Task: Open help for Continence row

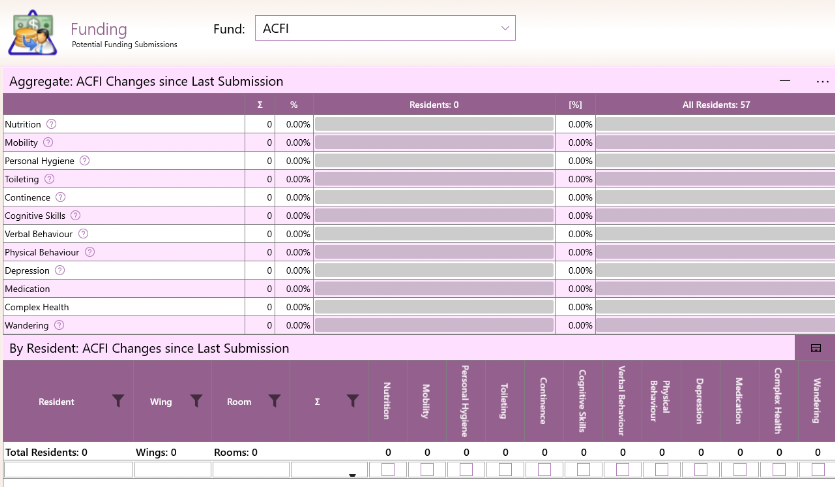Action: [60, 197]
